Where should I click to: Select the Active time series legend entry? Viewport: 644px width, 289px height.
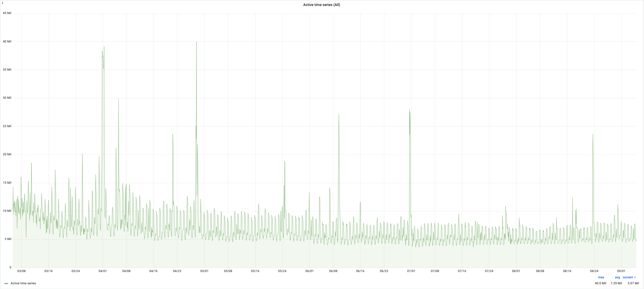pyautogui.click(x=23, y=283)
